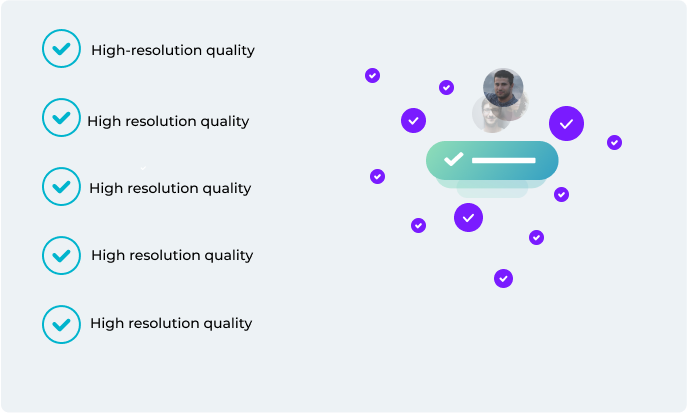The width and height of the screenshot is (687, 413).
Task: Click the third teal check circle in list
Action: [x=61, y=187]
